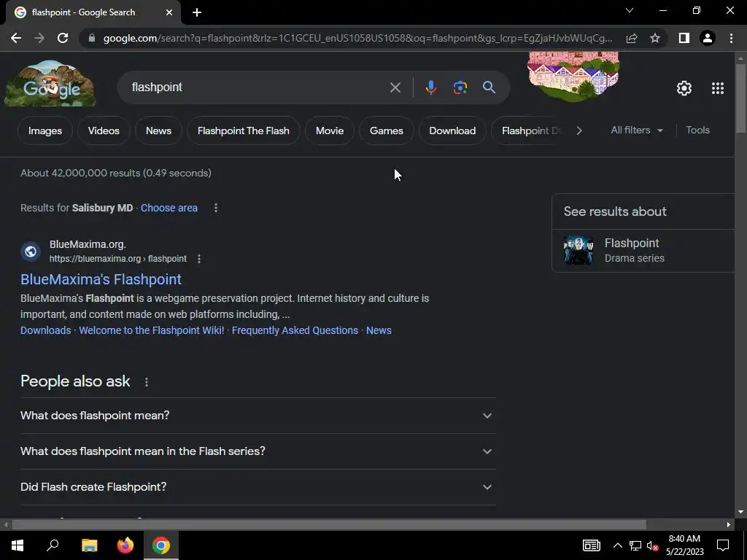Open the Windows Start menu
The height and width of the screenshot is (560, 747).
[18, 545]
